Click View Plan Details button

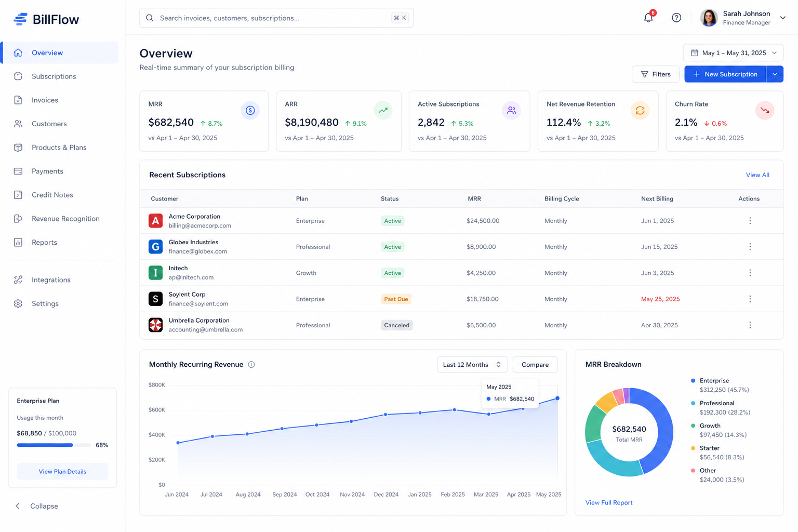click(62, 472)
